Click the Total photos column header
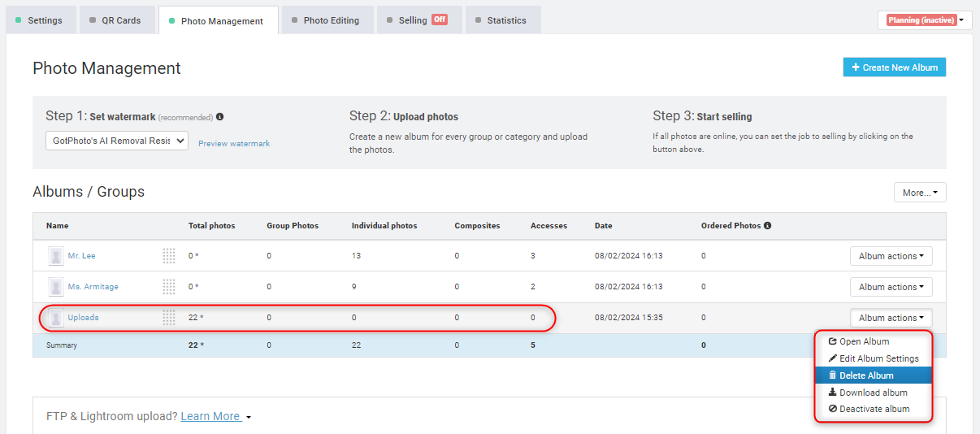980x434 pixels. [211, 225]
